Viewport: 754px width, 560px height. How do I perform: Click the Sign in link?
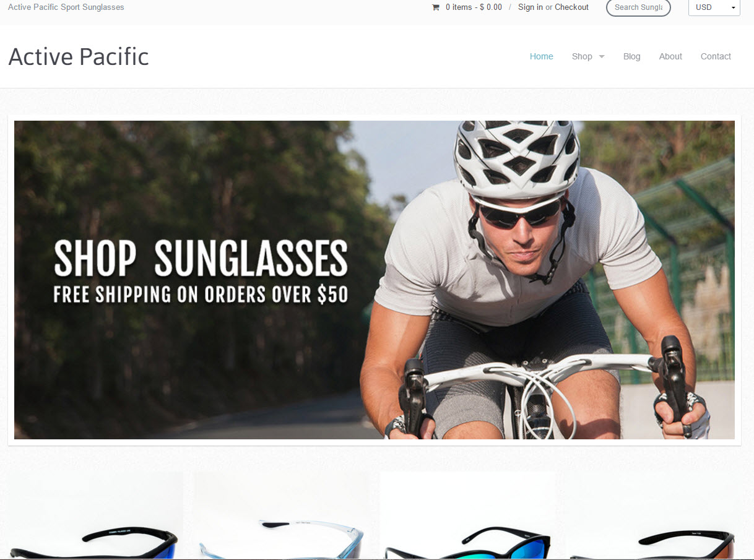[531, 7]
